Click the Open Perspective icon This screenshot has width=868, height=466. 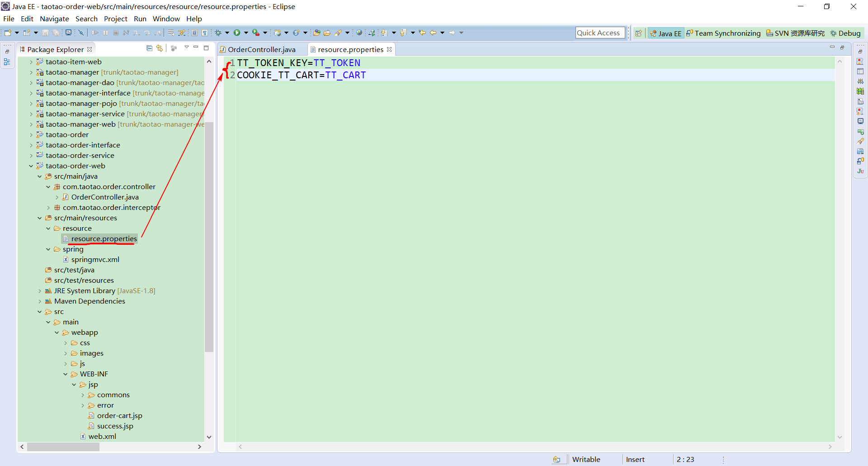(x=638, y=33)
